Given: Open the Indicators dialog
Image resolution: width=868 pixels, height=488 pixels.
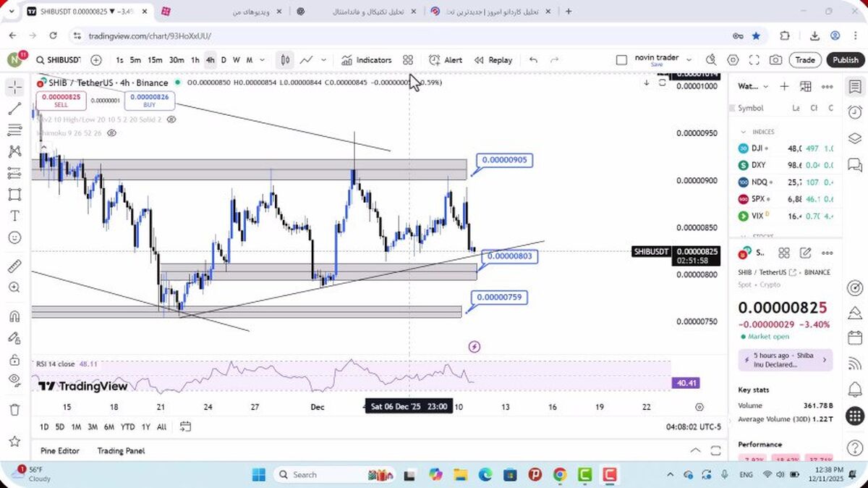Looking at the screenshot, I should coord(367,60).
